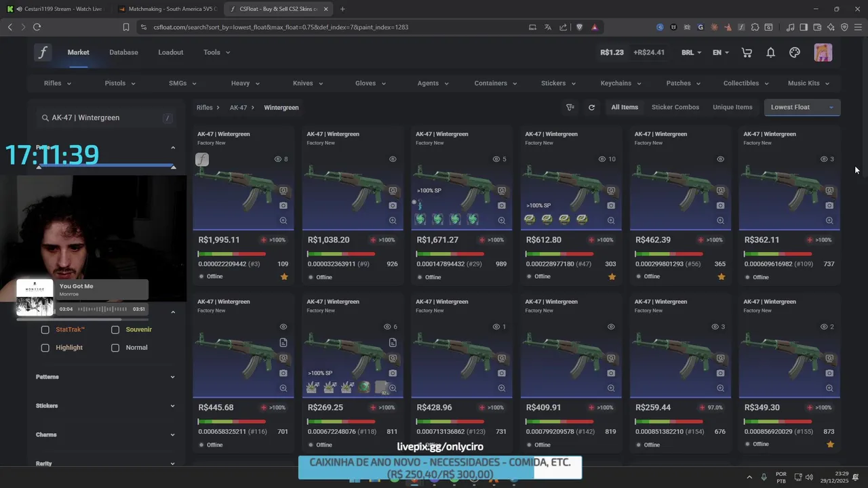Toggle favorite star on R$349.30 listing
The width and height of the screenshot is (868, 488).
click(830, 445)
